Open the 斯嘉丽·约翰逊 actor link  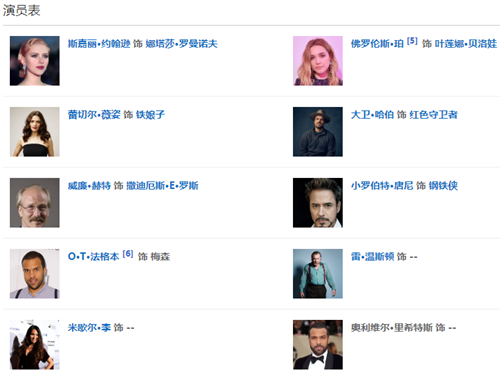(99, 44)
